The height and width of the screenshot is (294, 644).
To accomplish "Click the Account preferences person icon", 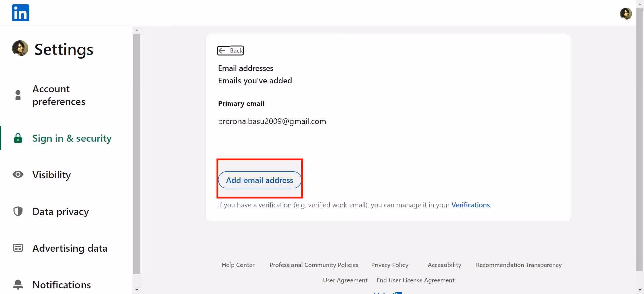I will [18, 95].
